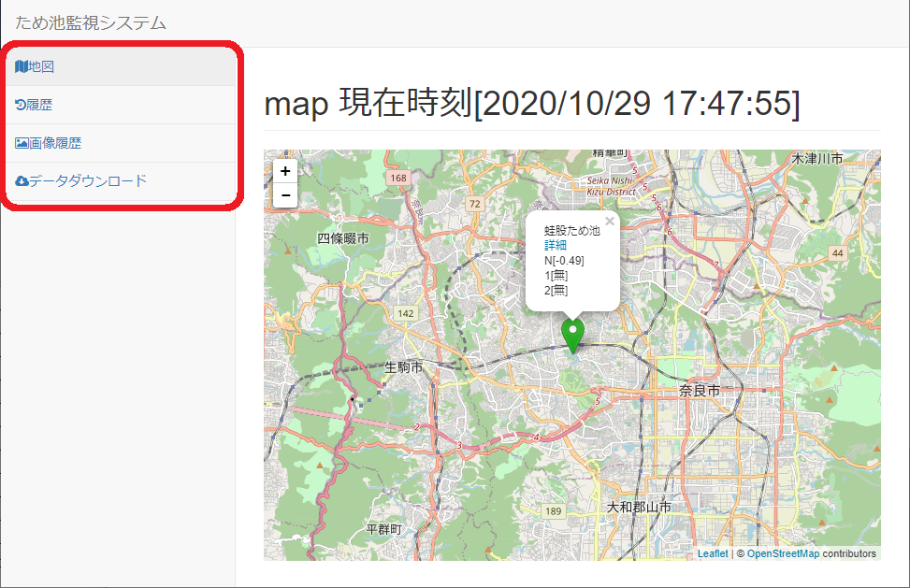Click the 生駒市 label on the map
Screen dimensions: 910x588
click(x=404, y=367)
